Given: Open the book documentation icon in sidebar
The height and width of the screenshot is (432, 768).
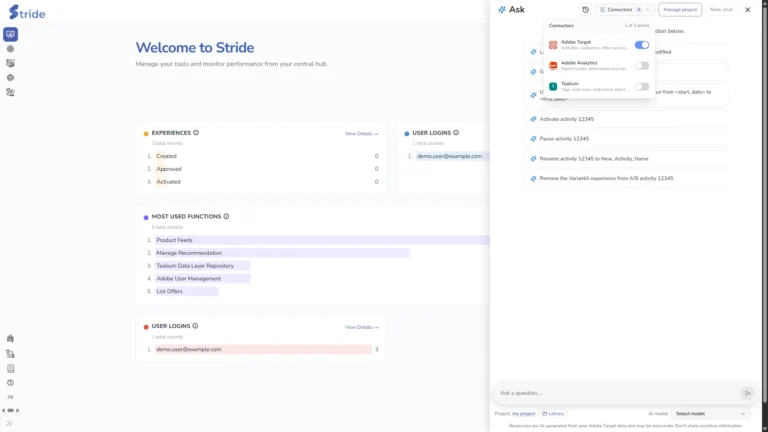Looking at the screenshot, I should pos(10,368).
